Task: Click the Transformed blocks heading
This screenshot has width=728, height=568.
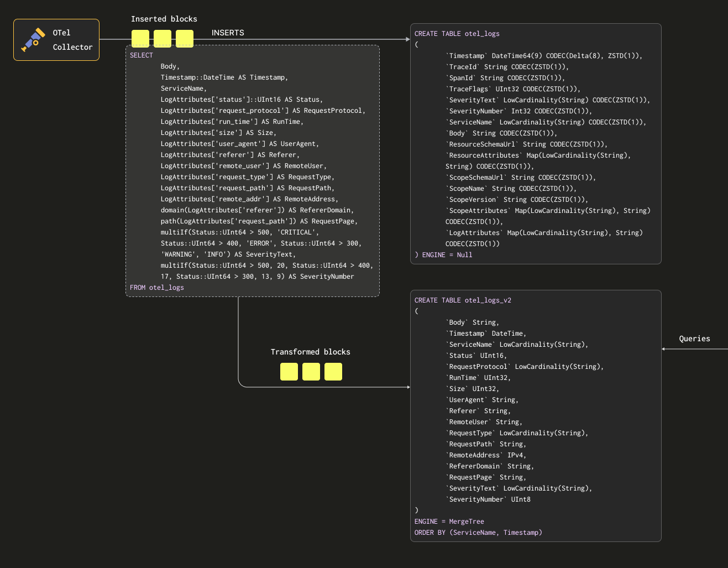Action: pyautogui.click(x=310, y=352)
